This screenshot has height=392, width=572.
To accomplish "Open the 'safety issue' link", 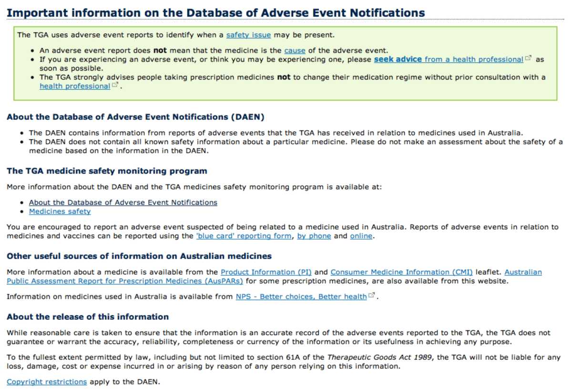I will (x=248, y=35).
